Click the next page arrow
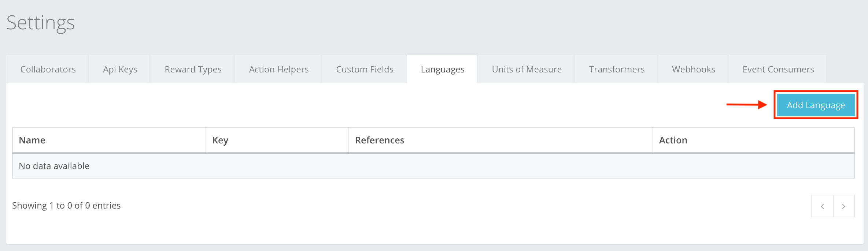Viewport: 868px width, 251px height. [x=844, y=206]
